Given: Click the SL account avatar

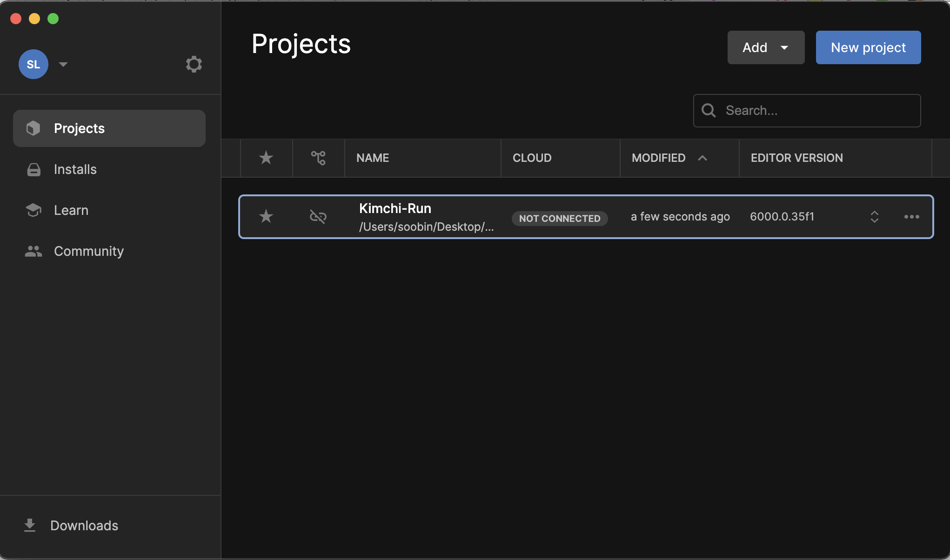Looking at the screenshot, I should pos(33,64).
